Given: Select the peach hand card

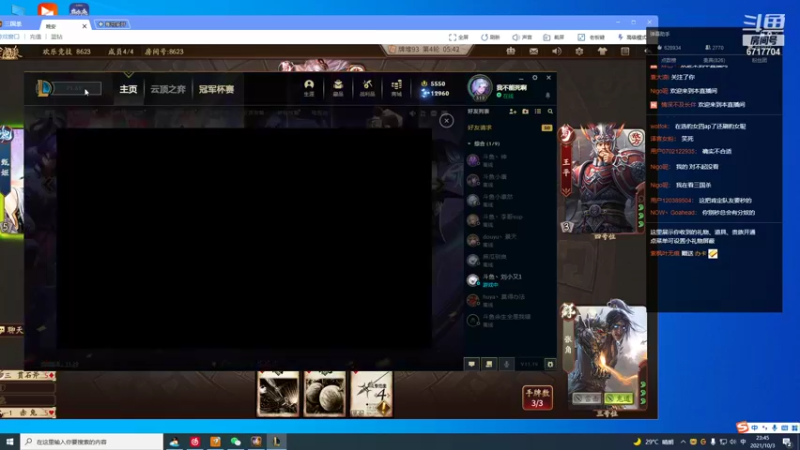Looking at the screenshot, I should click(x=325, y=394).
